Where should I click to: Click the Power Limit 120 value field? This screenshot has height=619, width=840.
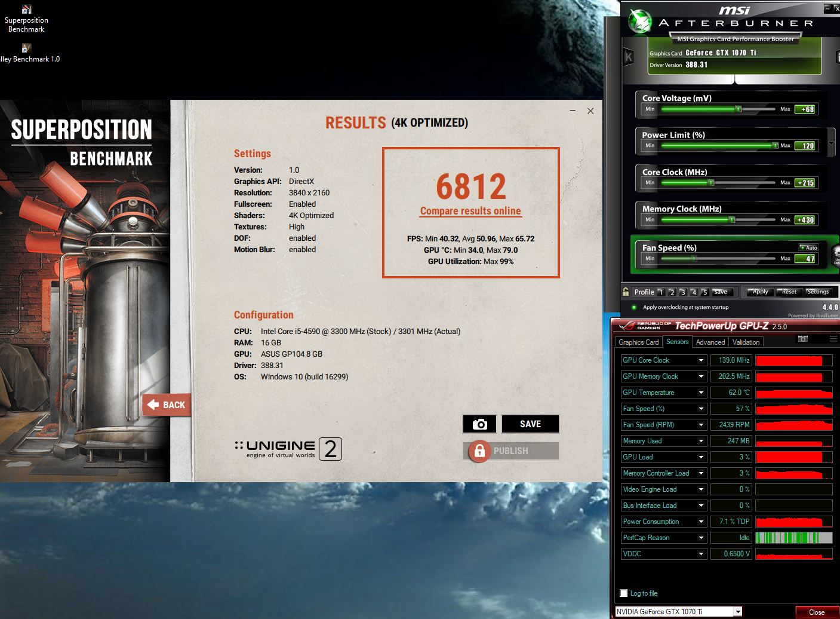[x=805, y=146]
